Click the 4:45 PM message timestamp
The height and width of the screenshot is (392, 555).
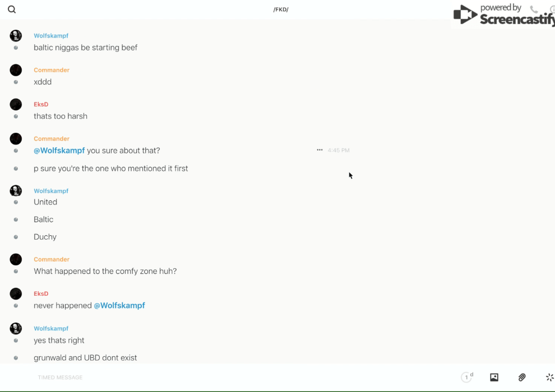339,151
